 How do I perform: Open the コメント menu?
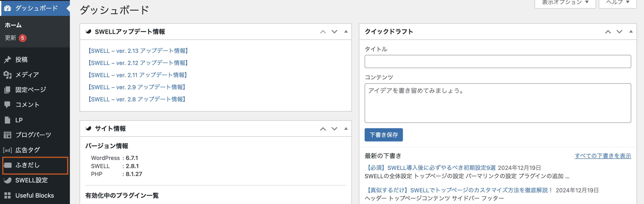click(x=35, y=105)
